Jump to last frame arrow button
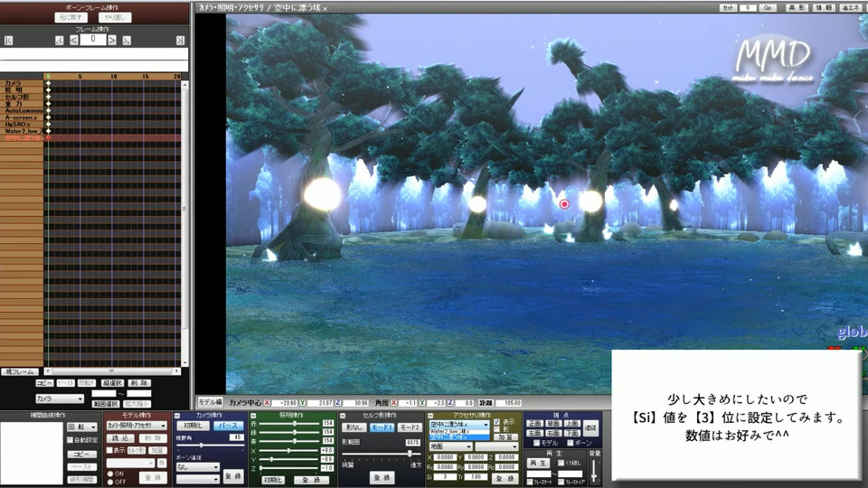The height and width of the screenshot is (488, 868). [x=180, y=41]
